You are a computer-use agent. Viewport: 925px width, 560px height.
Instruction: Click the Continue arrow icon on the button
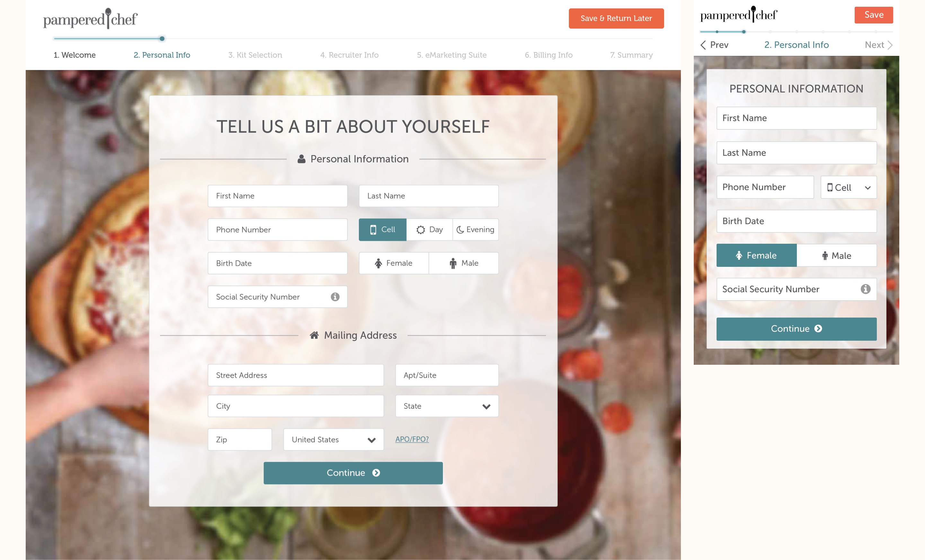tap(377, 472)
